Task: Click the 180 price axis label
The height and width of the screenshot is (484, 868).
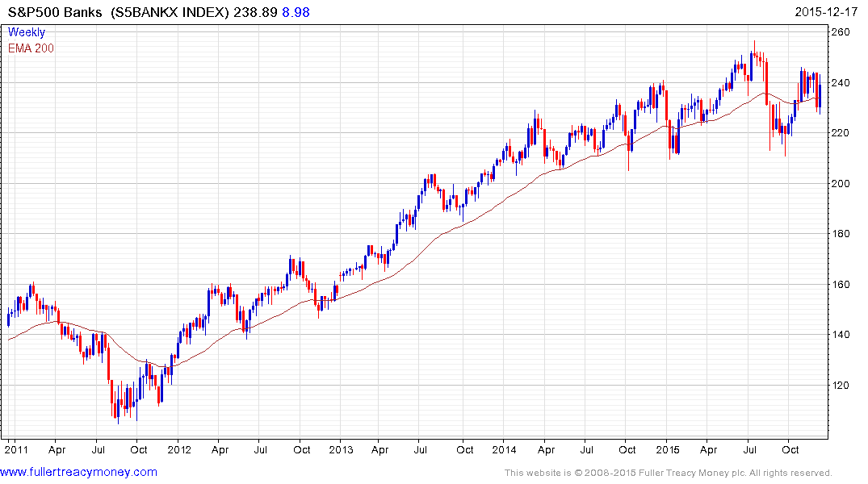Action: (x=841, y=234)
